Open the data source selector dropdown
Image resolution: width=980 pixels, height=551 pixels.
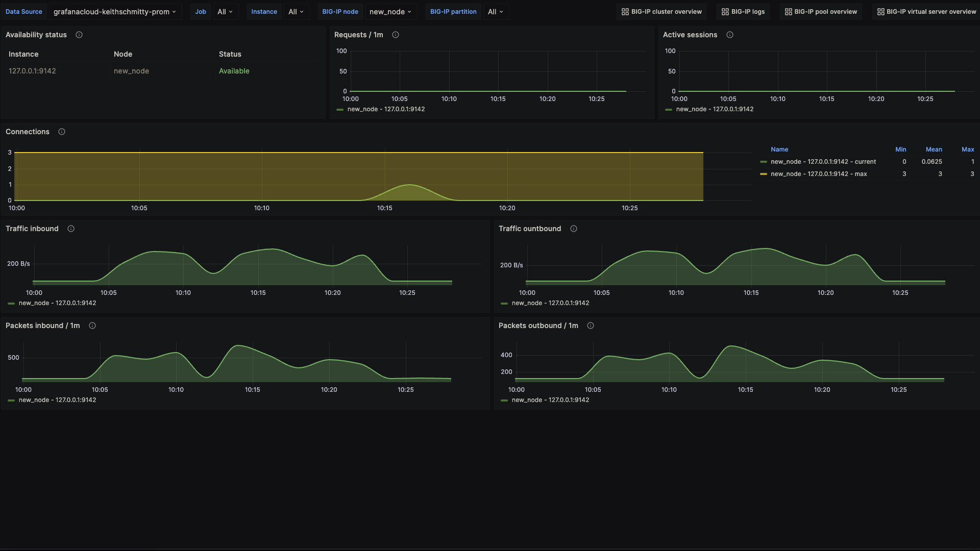pos(115,11)
